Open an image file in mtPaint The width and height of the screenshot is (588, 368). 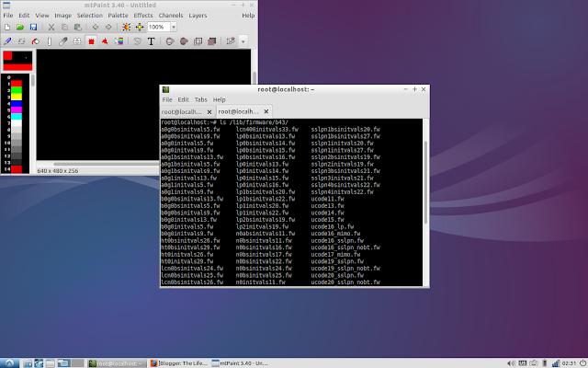point(20,27)
